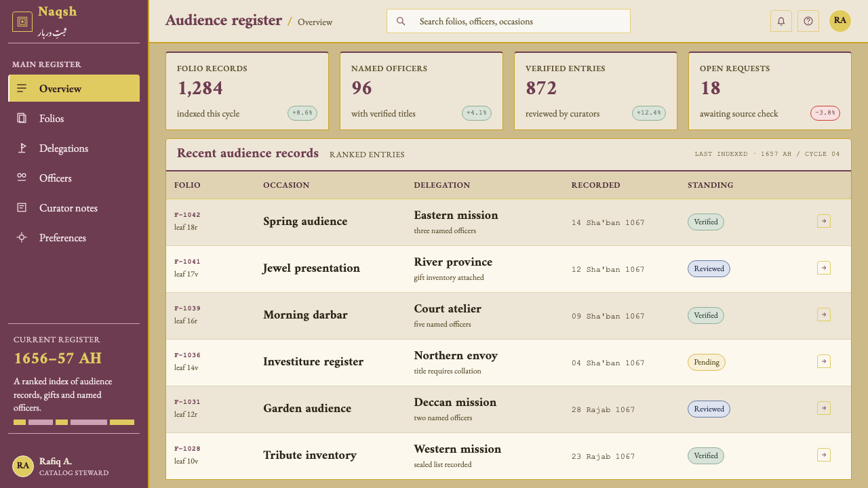Click the Court atelier delegation name
This screenshot has height=488, width=868.
(448, 308)
